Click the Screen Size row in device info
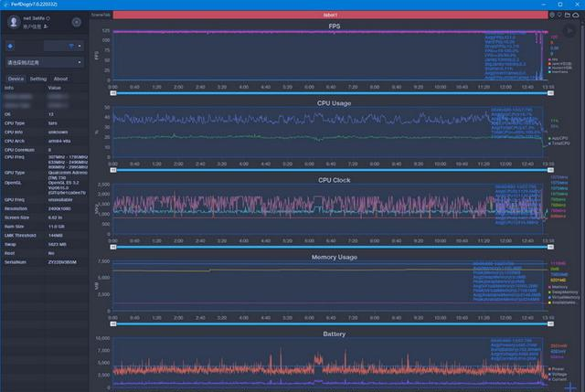This screenshot has width=585, height=392. click(45, 217)
